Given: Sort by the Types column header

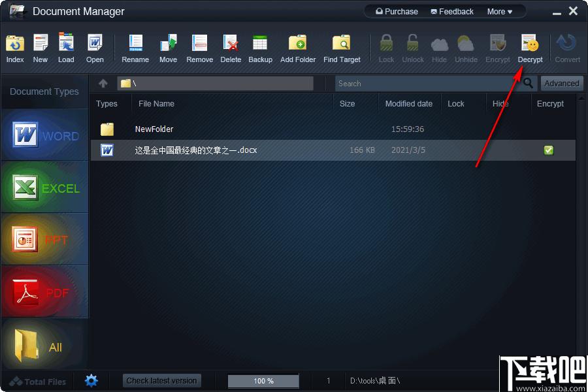Looking at the screenshot, I should pos(106,103).
